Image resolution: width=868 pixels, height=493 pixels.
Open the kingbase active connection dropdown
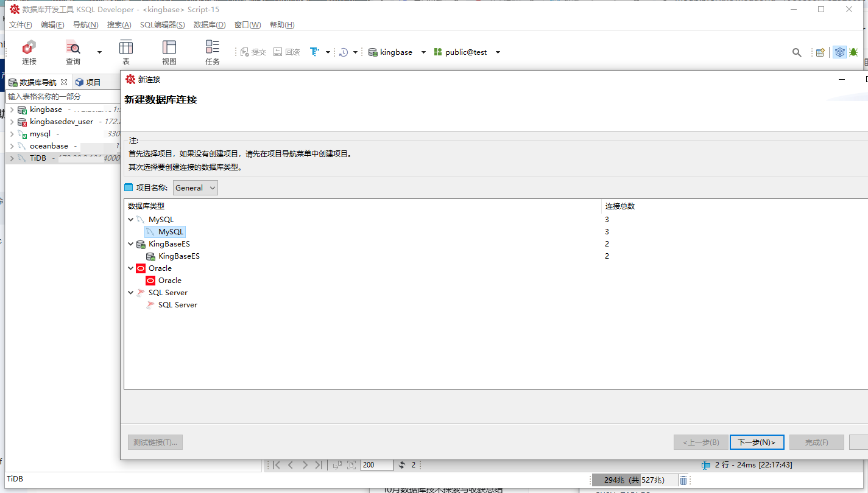click(x=423, y=52)
